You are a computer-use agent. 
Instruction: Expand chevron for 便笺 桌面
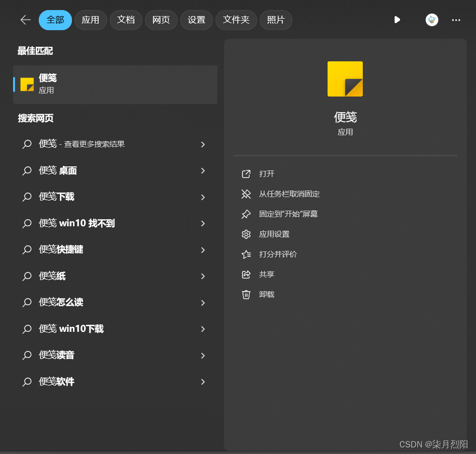click(203, 171)
